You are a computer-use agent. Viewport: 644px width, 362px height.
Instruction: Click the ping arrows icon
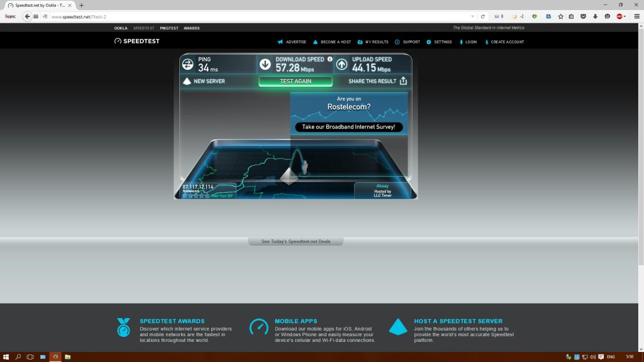point(187,64)
